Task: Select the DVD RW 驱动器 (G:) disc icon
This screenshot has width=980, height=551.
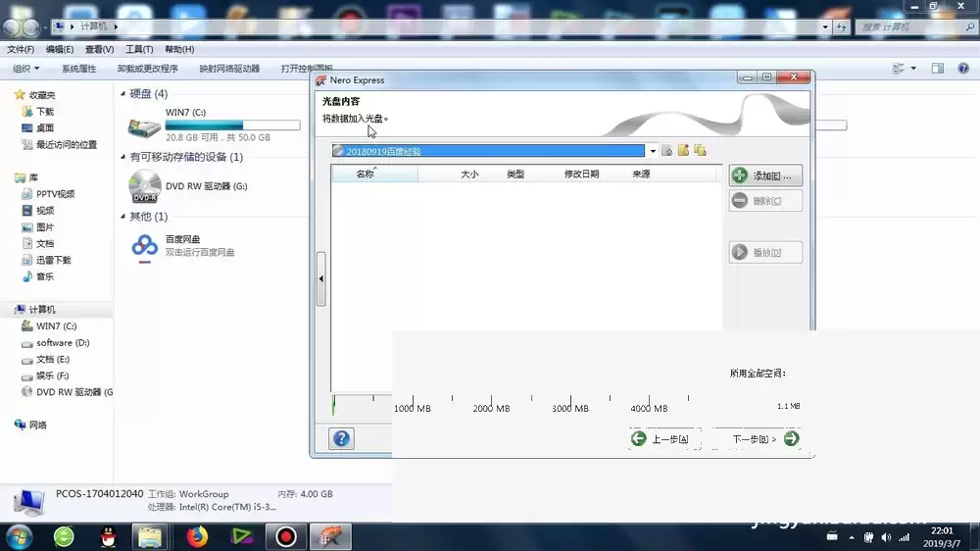Action: click(144, 186)
